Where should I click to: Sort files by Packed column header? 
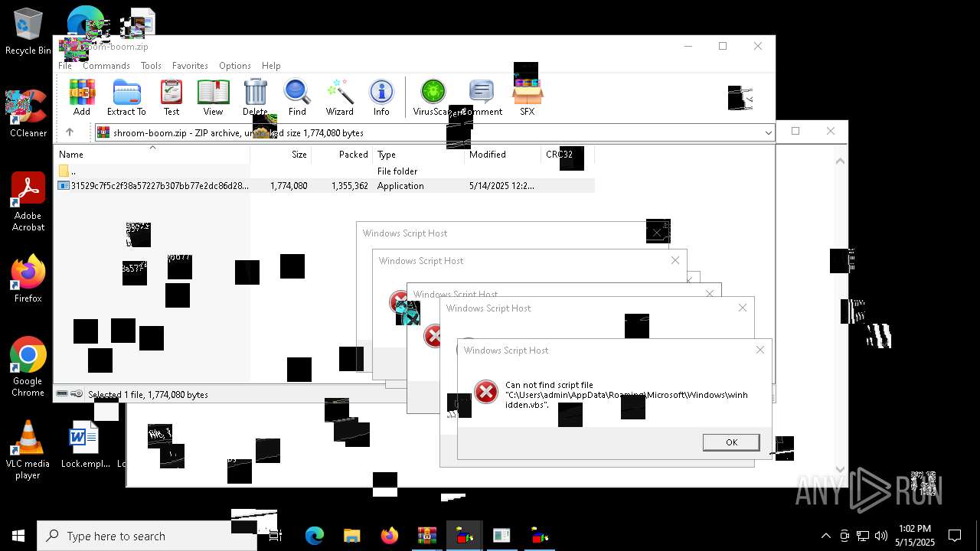(x=342, y=155)
